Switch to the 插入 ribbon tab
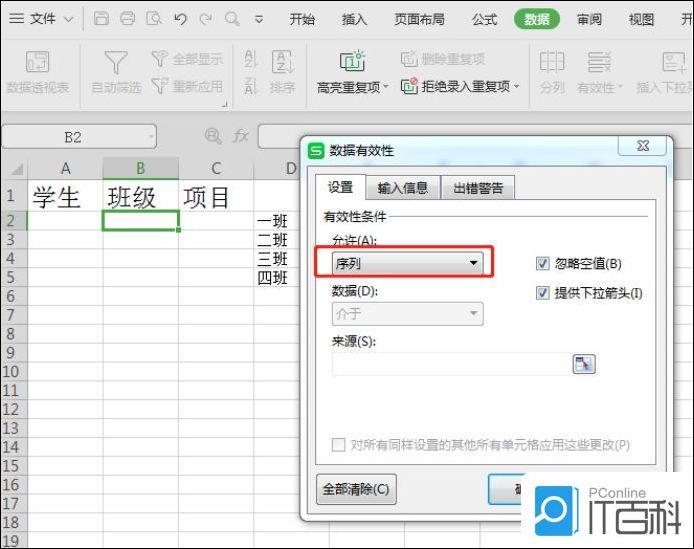Screen dimensions: 694x549 click(354, 19)
